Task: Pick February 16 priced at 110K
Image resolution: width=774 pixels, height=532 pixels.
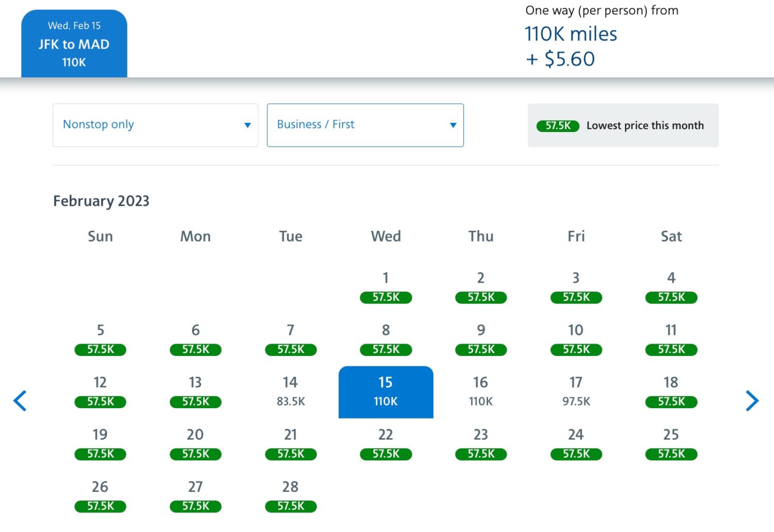Action: (480, 392)
